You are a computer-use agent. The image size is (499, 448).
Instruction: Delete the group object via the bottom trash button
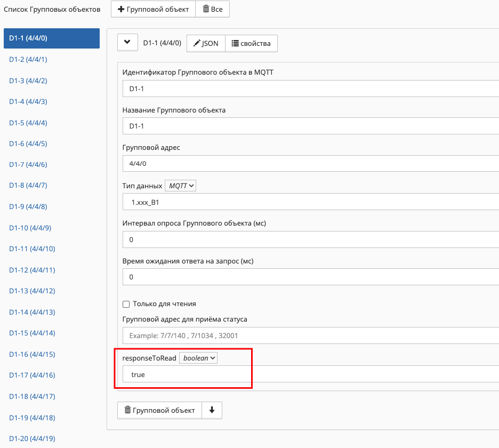point(159,410)
